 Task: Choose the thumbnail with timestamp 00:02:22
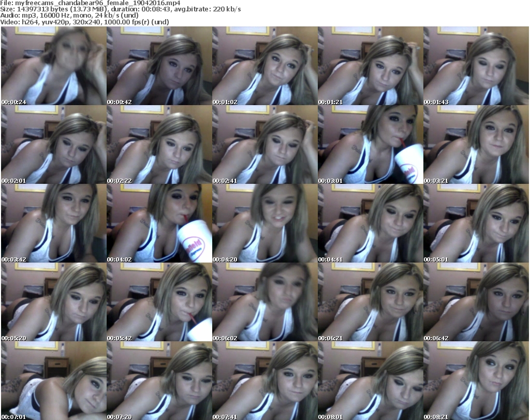159,144
